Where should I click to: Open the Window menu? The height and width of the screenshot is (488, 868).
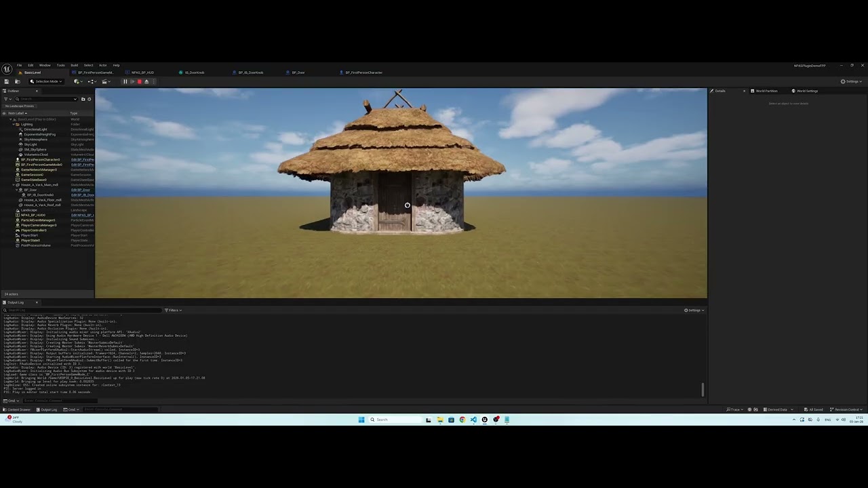(x=45, y=65)
